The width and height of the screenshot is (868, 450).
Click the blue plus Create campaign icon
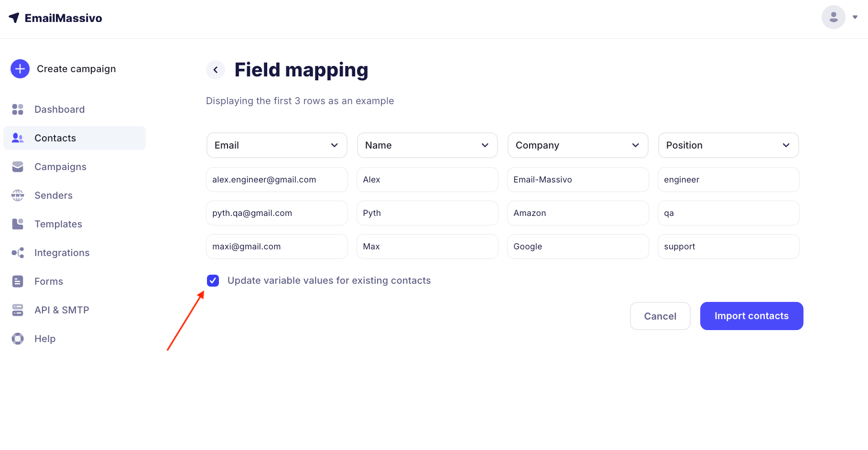(x=20, y=69)
